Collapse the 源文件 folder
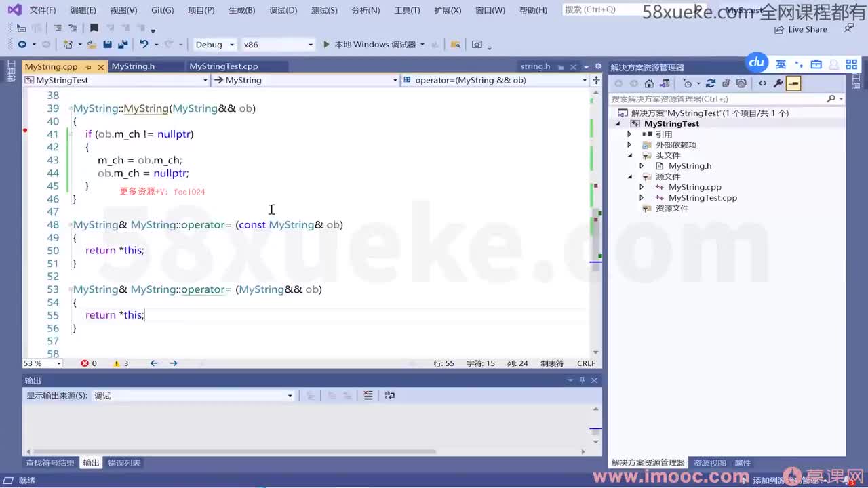Screen dimensions: 868x488 click(x=629, y=176)
